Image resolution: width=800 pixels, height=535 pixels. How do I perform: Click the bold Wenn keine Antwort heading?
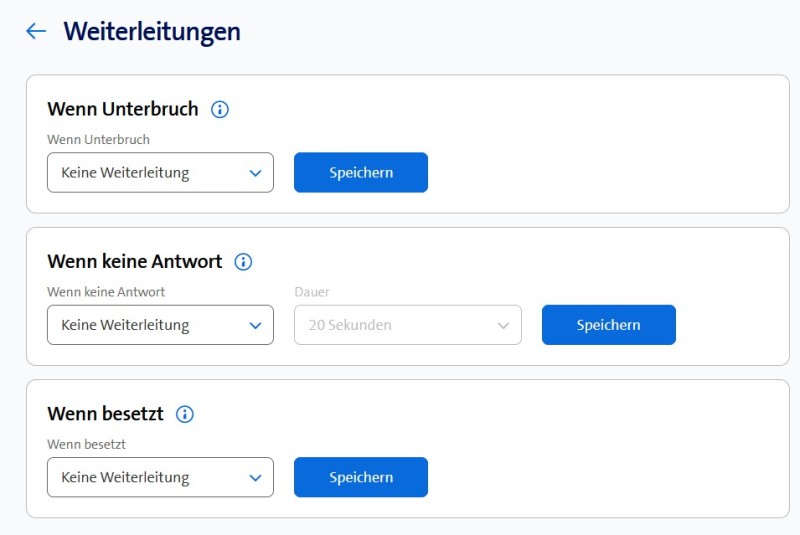click(135, 262)
